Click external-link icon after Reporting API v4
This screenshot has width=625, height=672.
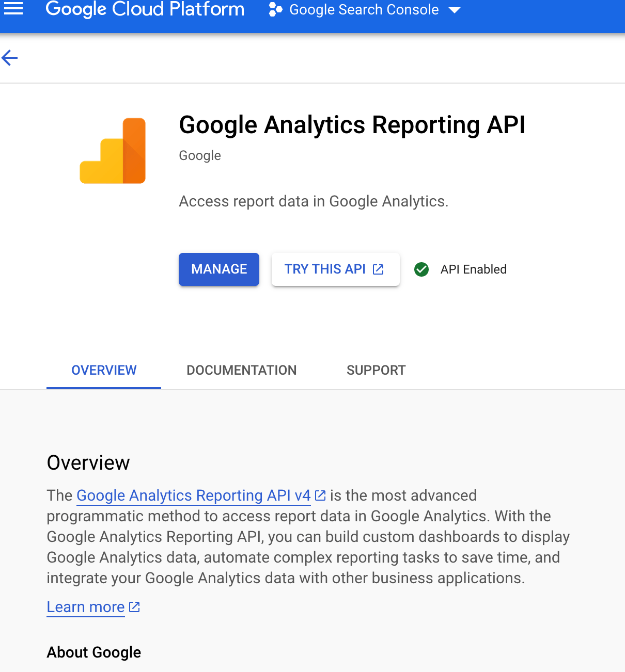(320, 495)
